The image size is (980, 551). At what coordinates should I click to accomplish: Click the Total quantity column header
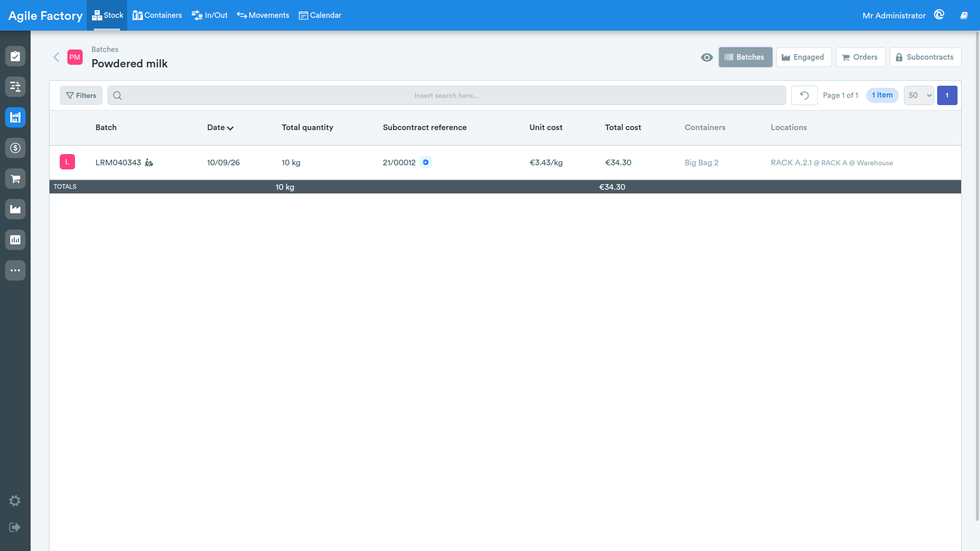(307, 128)
